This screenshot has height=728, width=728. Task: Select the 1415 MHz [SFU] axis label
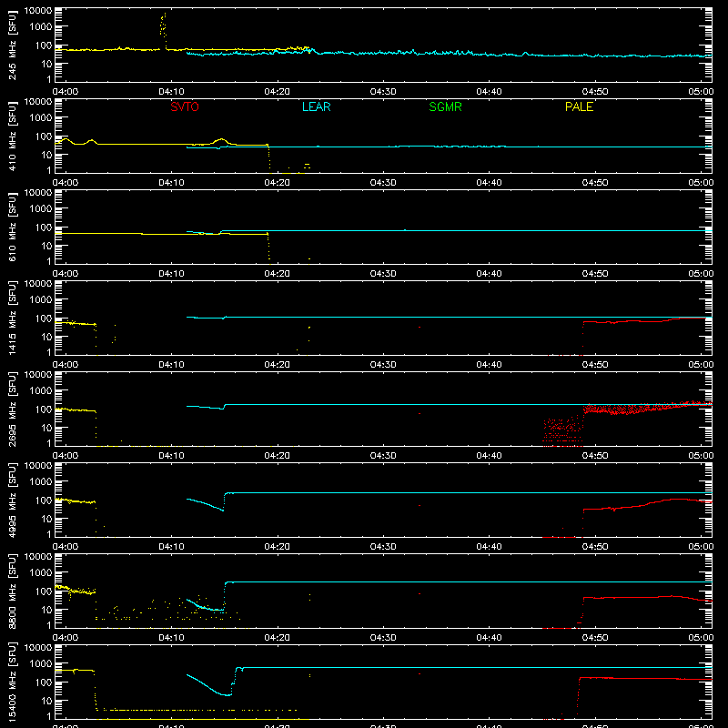[13, 318]
